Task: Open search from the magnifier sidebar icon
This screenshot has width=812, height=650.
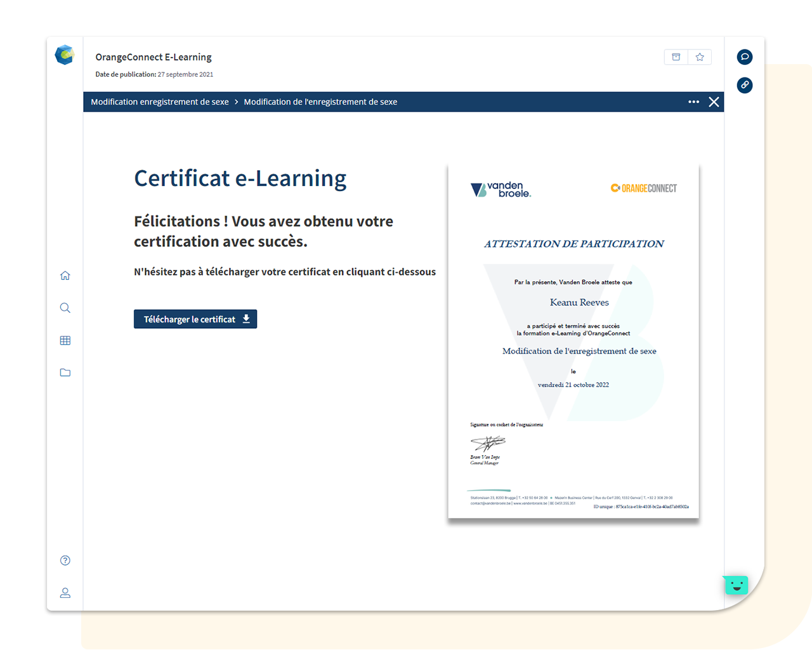Action: 65,308
